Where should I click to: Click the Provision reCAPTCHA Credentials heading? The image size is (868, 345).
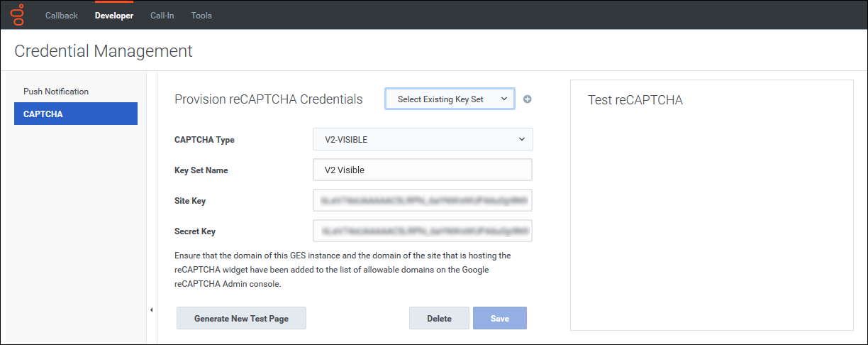coord(268,99)
